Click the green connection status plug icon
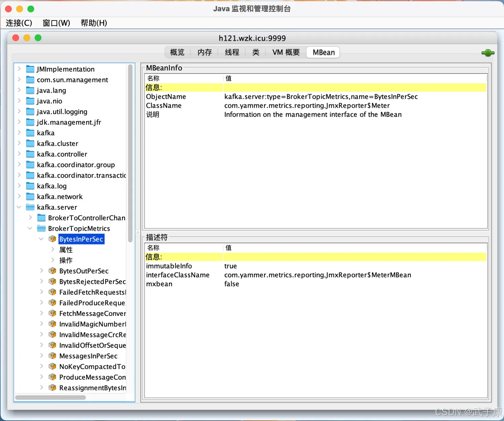This screenshot has width=504, height=421. (488, 53)
